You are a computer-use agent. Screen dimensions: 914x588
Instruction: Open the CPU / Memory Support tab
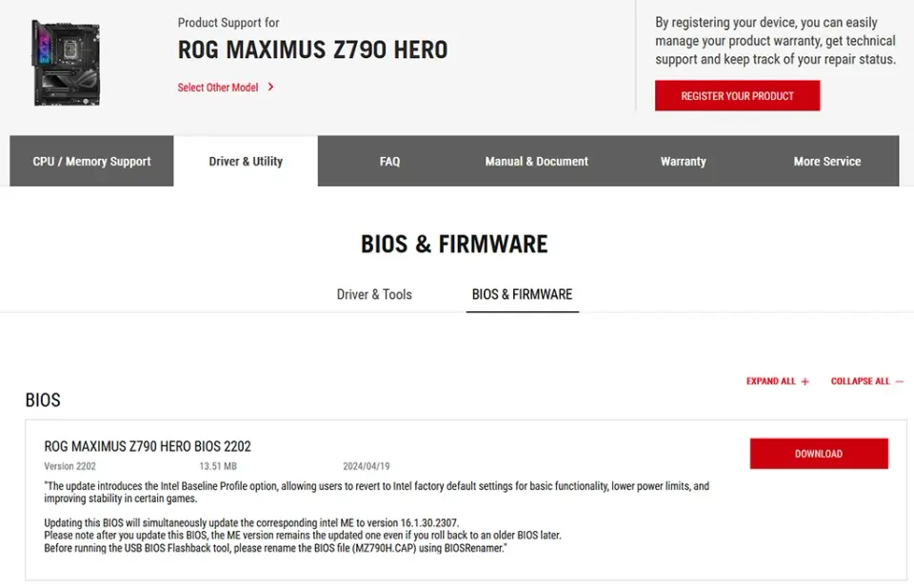click(91, 162)
